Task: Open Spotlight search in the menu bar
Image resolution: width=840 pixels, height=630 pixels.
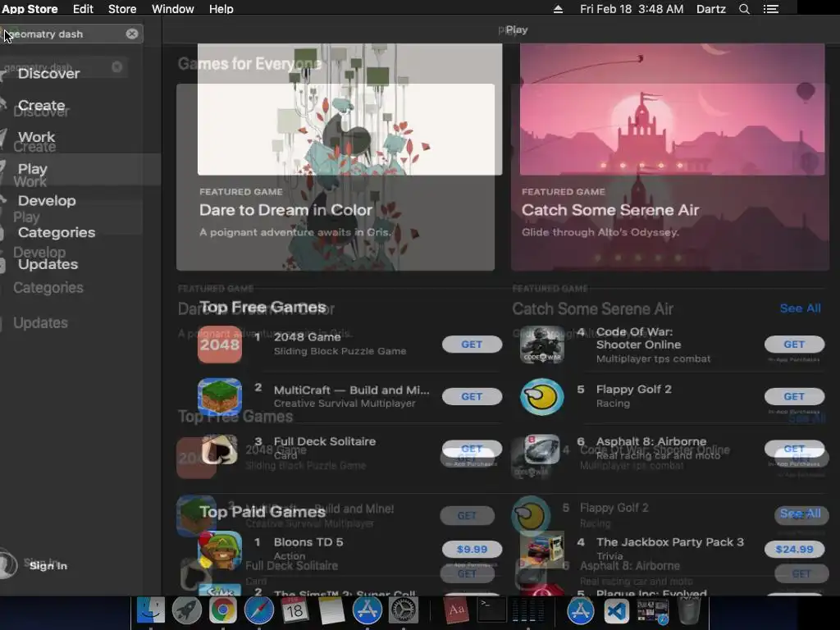Action: 744,9
